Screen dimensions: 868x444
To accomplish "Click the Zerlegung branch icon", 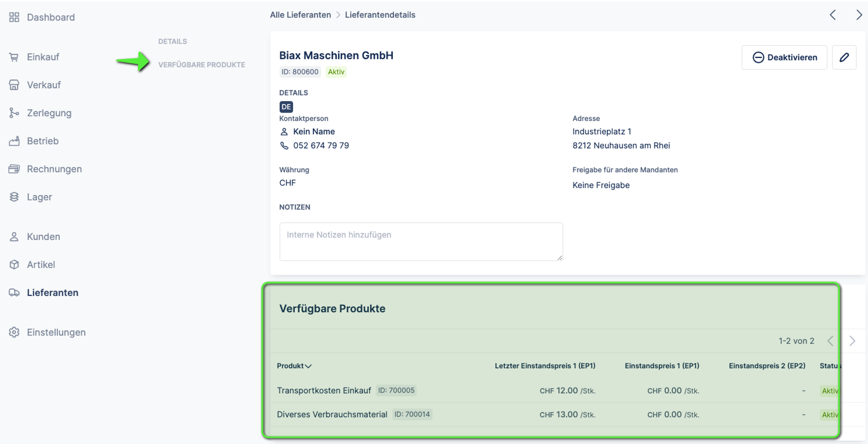I will (14, 113).
